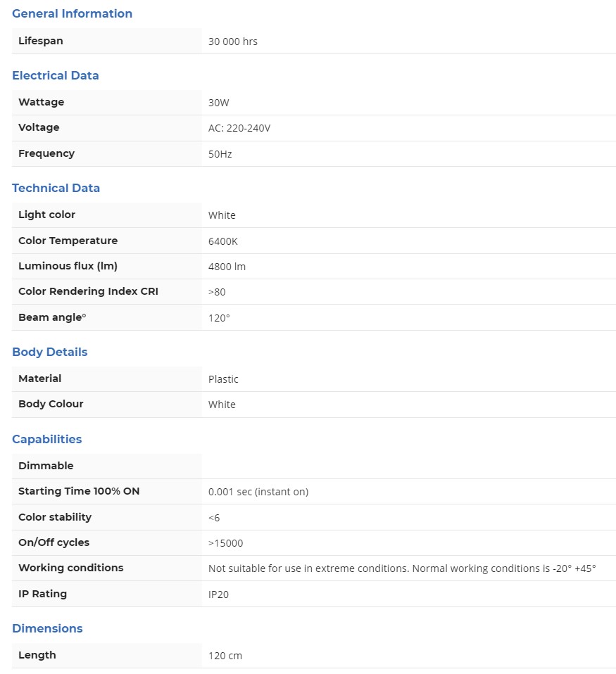Image resolution: width=616 pixels, height=674 pixels.
Task: Select the Starting Time 0.001 sec value
Action: (258, 492)
